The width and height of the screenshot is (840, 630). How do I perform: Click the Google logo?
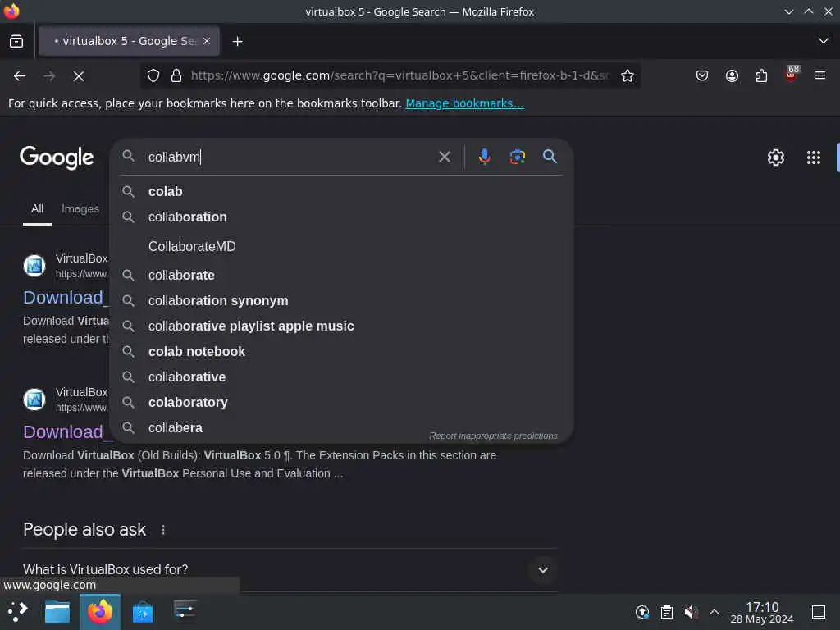click(57, 157)
